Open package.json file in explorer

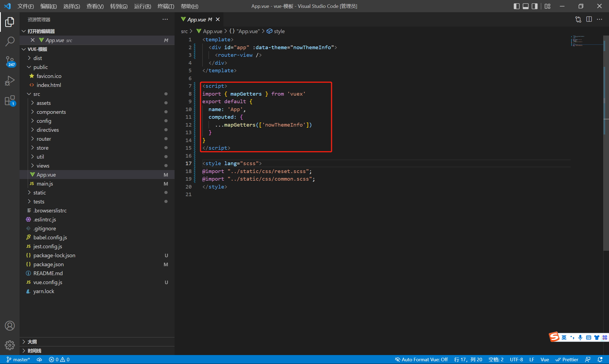click(x=48, y=264)
